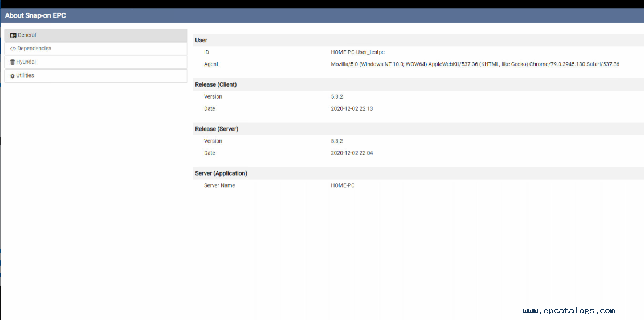
Task: Switch to the Dependencies tab
Action: [96, 48]
